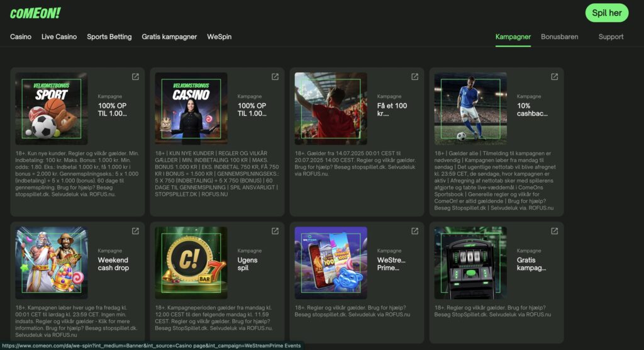The width and height of the screenshot is (644, 350).
Task: Click terms text starting '18+ | Gælder alle'
Action: click(495, 181)
